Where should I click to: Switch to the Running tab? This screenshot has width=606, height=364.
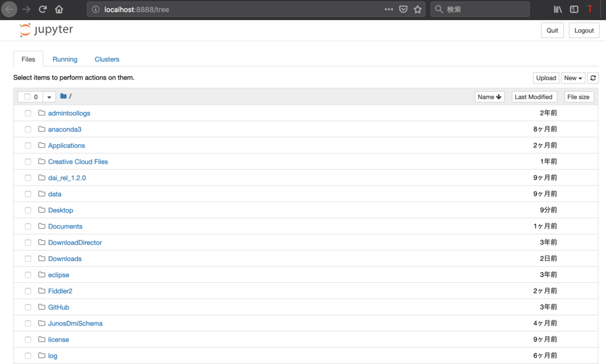pos(65,59)
